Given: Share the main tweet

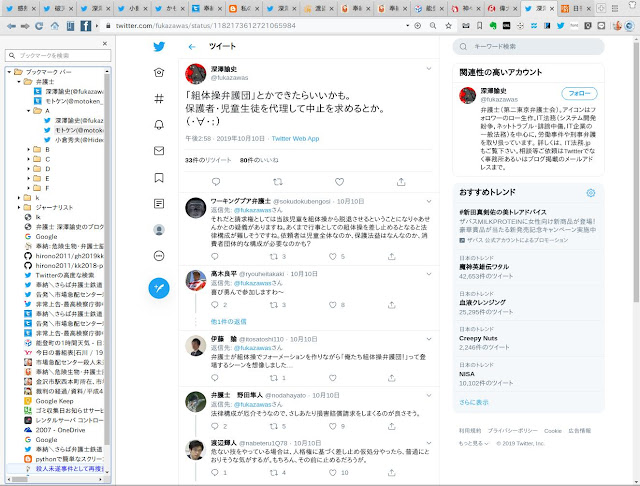Looking at the screenshot, I should tap(401, 182).
